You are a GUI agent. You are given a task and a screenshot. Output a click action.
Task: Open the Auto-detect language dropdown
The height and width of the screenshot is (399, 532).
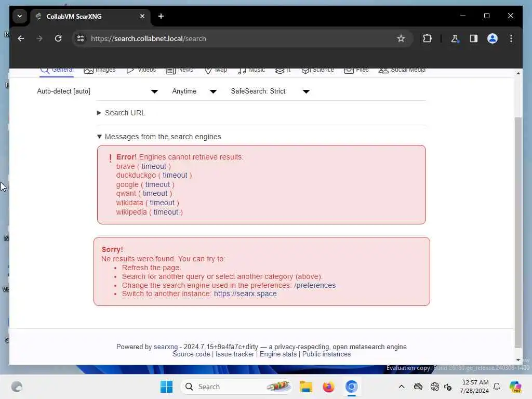tap(97, 91)
